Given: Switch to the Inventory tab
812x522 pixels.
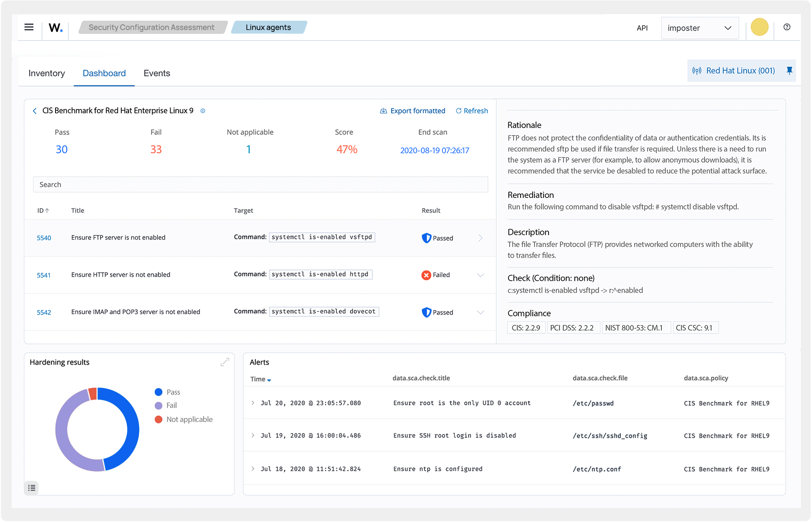Looking at the screenshot, I should pos(46,73).
